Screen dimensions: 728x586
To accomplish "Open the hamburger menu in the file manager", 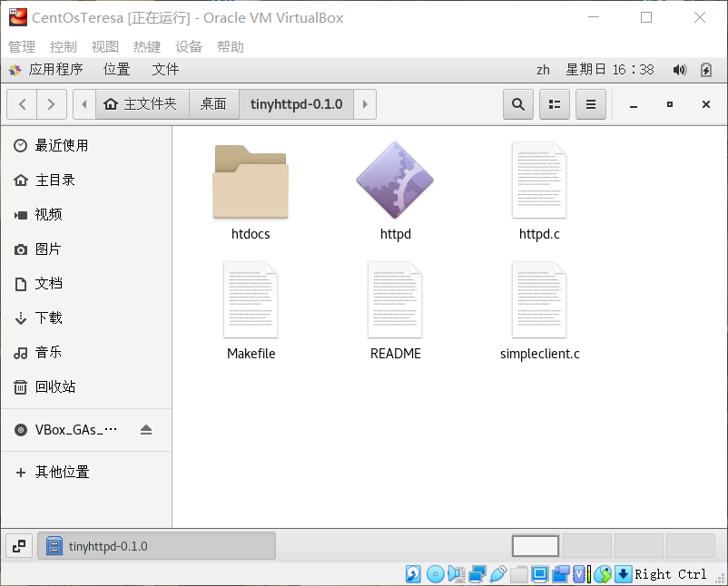I will (589, 104).
